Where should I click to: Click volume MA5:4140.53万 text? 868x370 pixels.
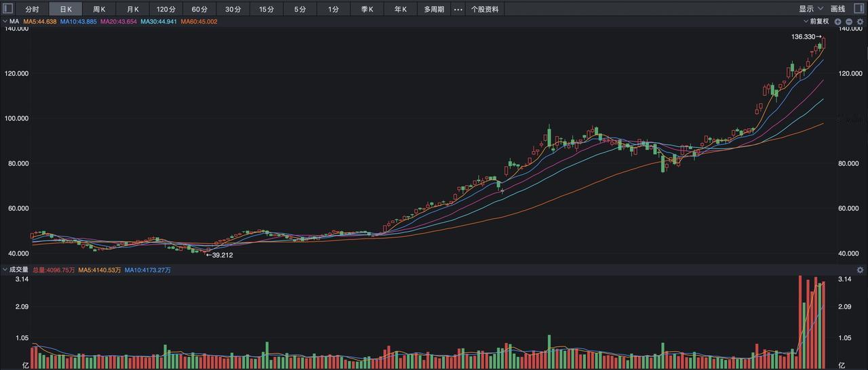click(100, 270)
